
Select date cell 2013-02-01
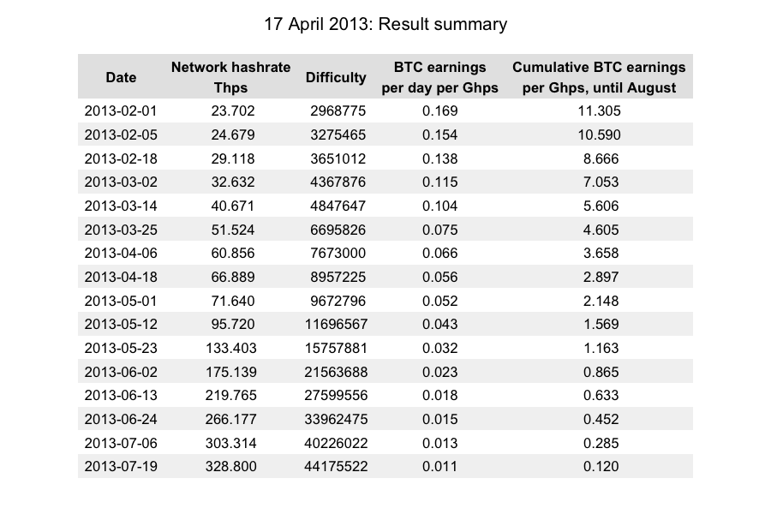coord(121,111)
